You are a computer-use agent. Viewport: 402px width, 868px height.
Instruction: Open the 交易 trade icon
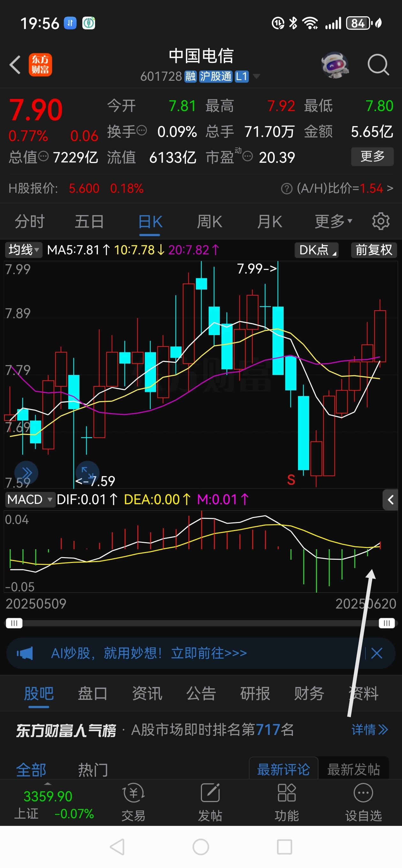(x=133, y=802)
